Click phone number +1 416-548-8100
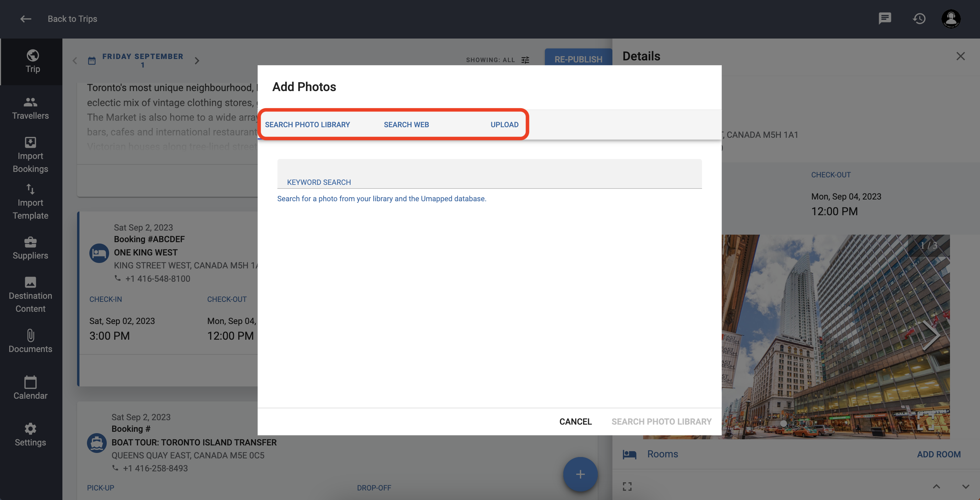 [x=158, y=279]
